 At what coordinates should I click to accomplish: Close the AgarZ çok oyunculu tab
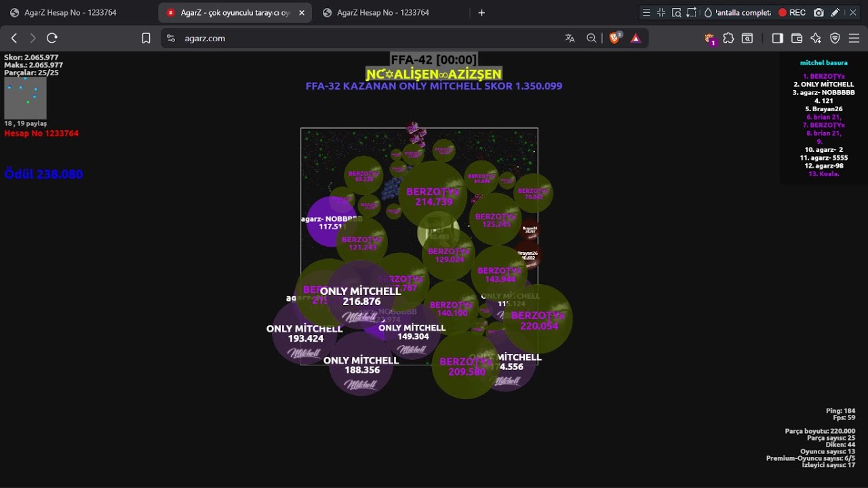(301, 13)
